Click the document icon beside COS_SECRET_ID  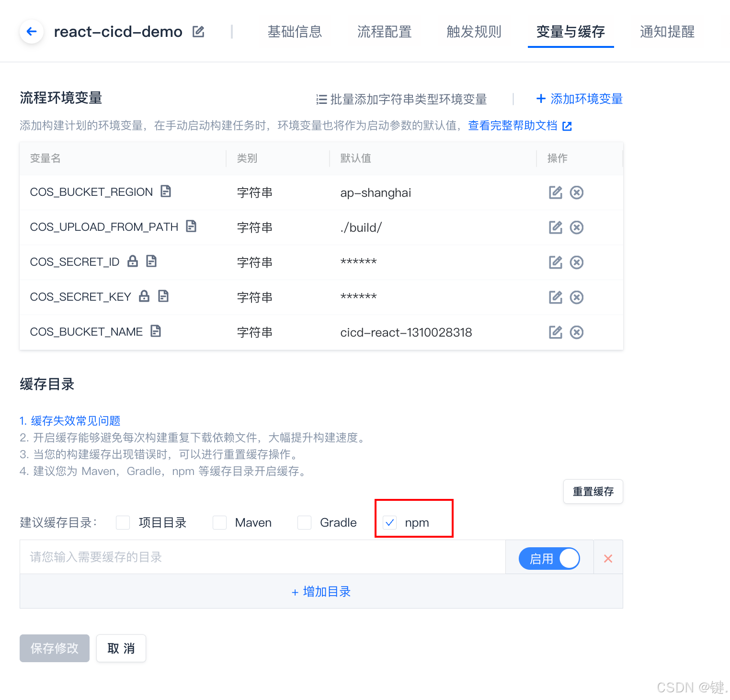tap(151, 261)
